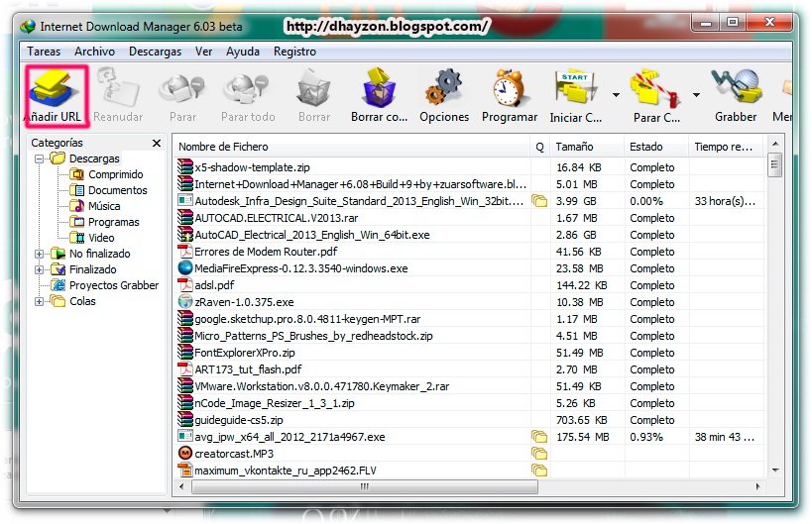Select creatorcast.MP3 row

click(470, 455)
